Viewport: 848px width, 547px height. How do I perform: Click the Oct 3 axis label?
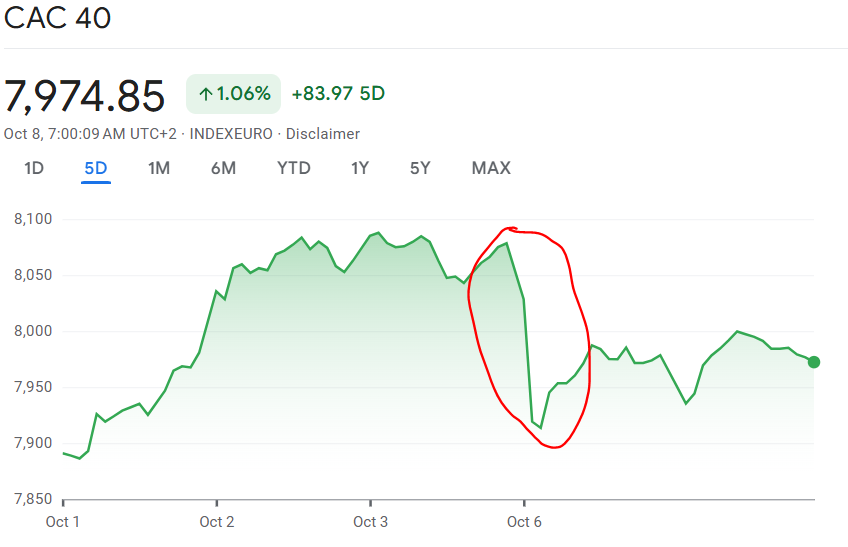(x=370, y=521)
